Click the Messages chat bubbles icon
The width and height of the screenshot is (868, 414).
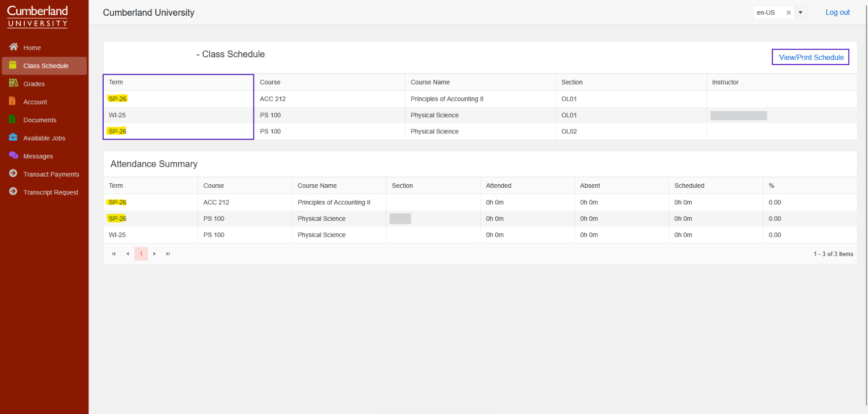point(14,155)
